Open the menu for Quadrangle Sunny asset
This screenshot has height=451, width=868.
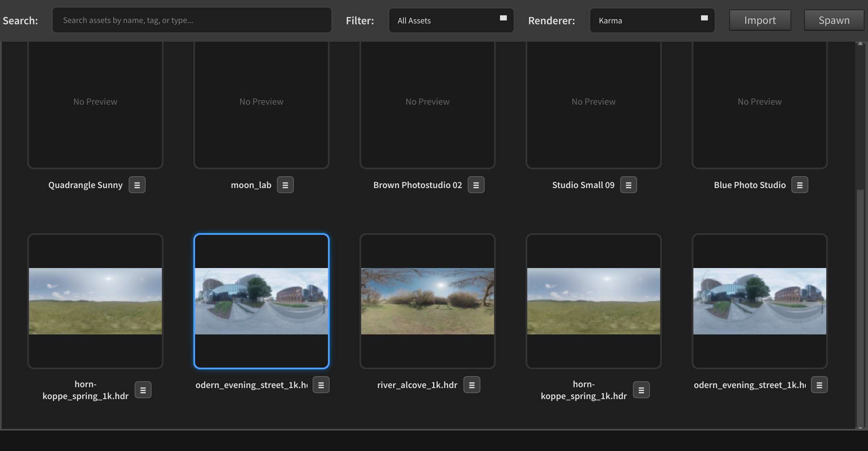[x=137, y=185]
